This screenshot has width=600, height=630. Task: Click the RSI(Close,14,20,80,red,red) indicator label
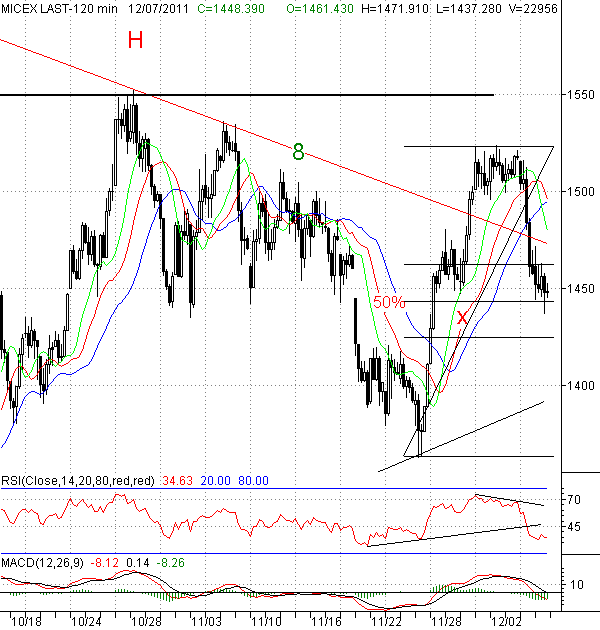78,481
